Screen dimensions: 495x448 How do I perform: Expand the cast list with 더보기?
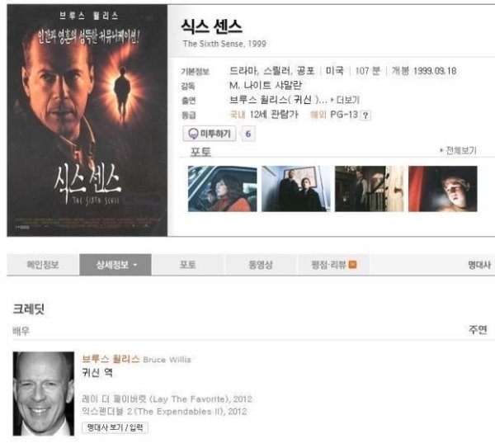click(x=346, y=100)
